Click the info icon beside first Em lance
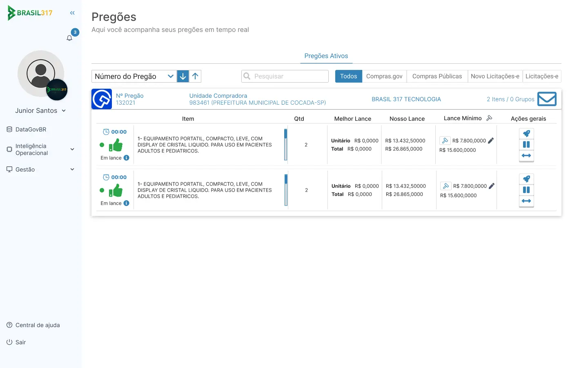This screenshot has height=368, width=588. (x=127, y=158)
